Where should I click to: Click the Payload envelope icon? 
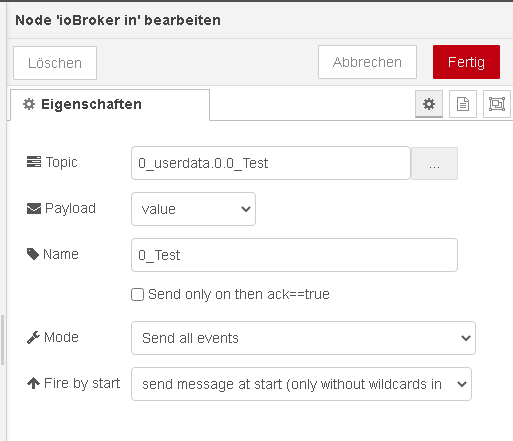tap(34, 209)
